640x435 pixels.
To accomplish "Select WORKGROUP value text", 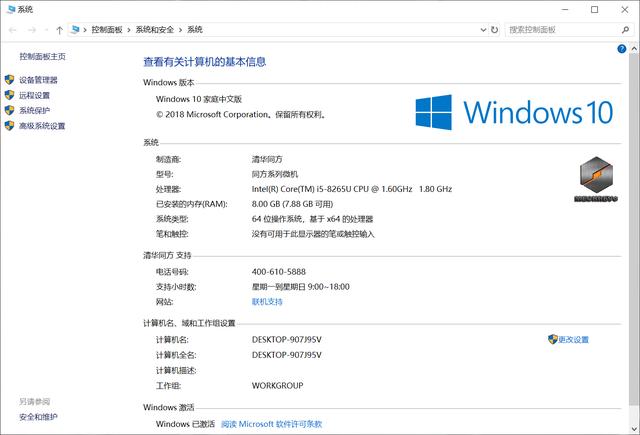I will coord(278,386).
